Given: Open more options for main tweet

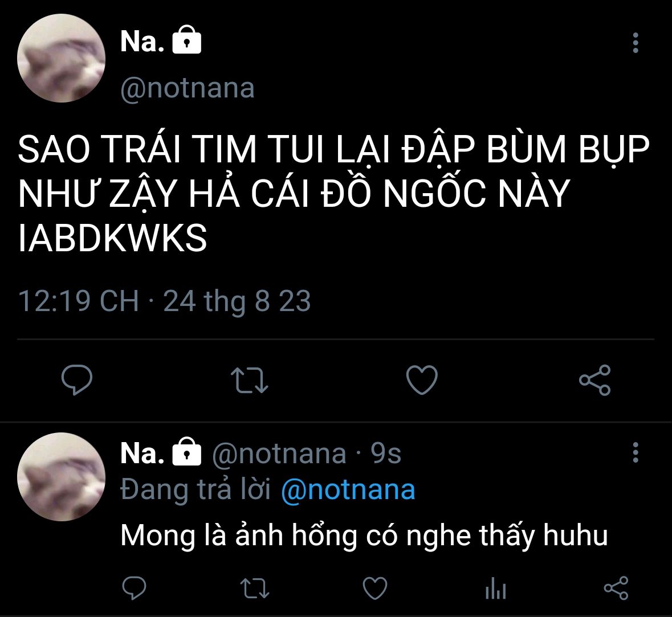Looking at the screenshot, I should pos(636,43).
